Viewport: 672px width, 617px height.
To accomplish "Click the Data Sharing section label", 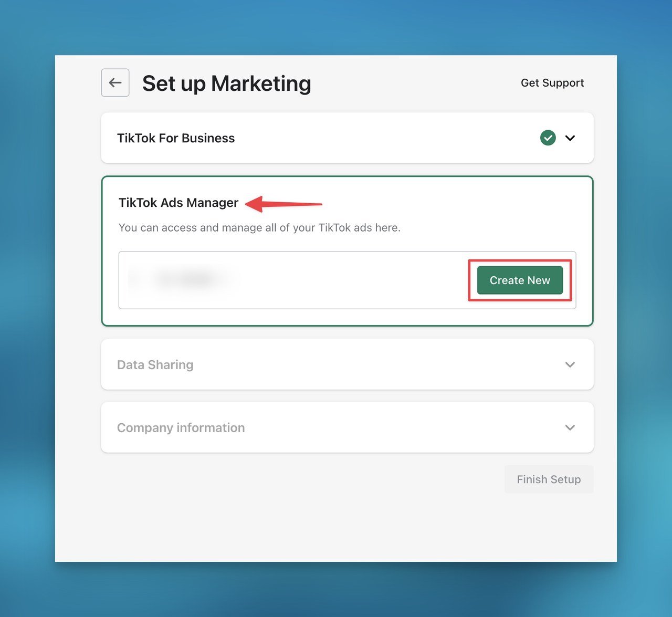I will click(x=155, y=365).
